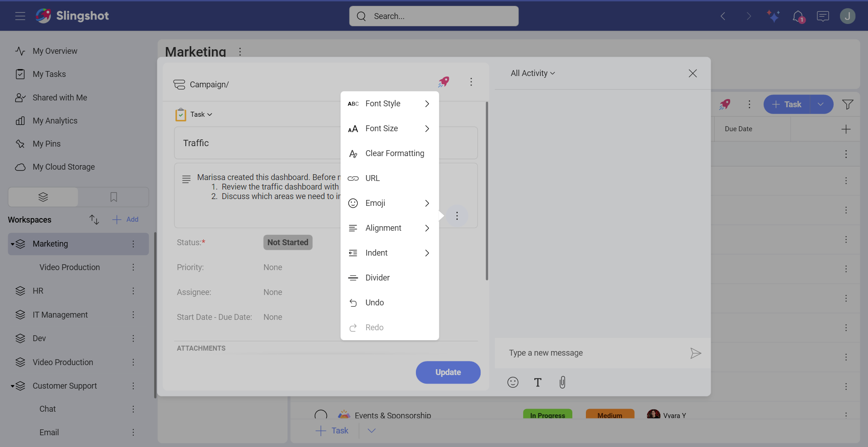
Task: Choose Clear Formatting
Action: pos(390,153)
